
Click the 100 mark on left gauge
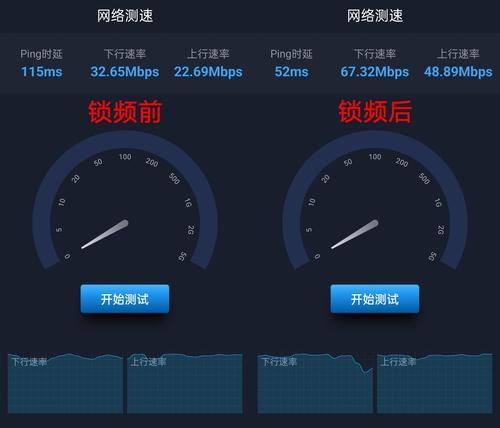[x=125, y=157]
